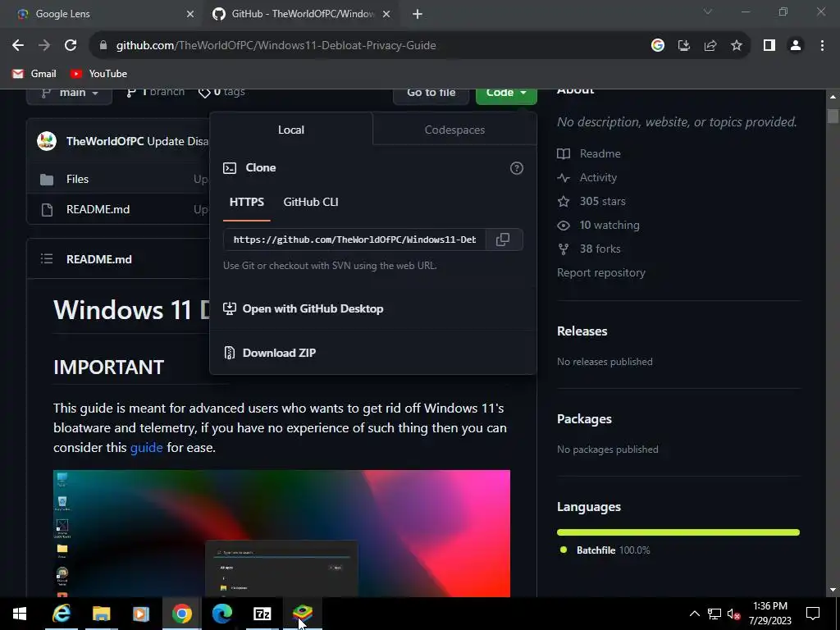The height and width of the screenshot is (630, 840).
Task: Open the media player taskbar icon
Action: 141,614
